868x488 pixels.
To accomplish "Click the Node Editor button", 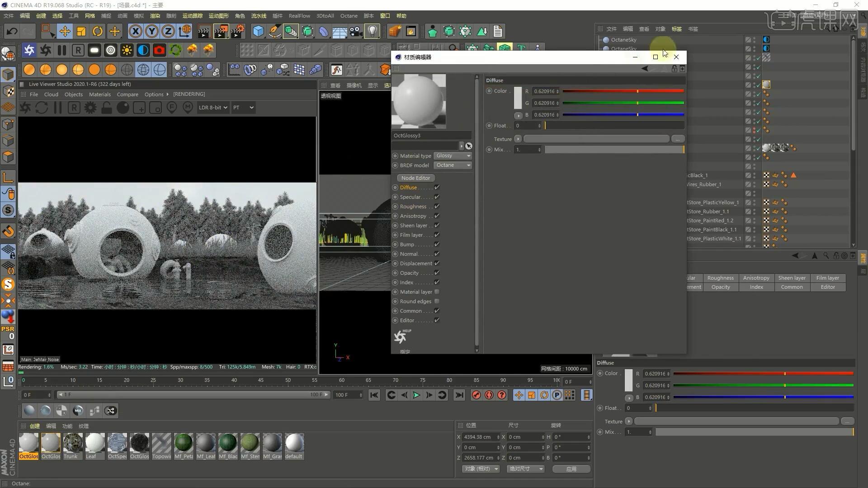I will coord(415,178).
